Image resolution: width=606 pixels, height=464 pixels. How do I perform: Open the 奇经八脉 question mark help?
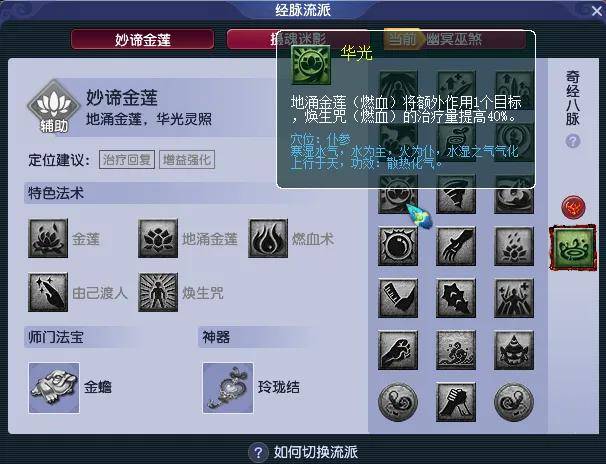(x=573, y=141)
